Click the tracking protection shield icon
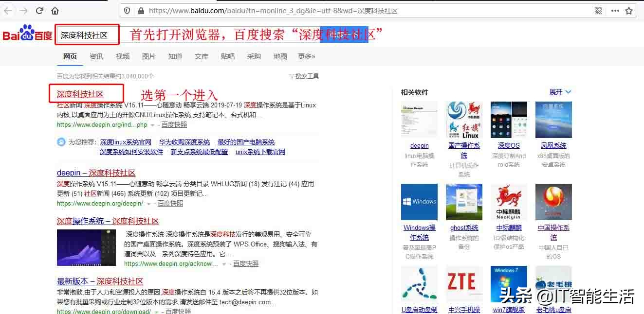 click(127, 10)
